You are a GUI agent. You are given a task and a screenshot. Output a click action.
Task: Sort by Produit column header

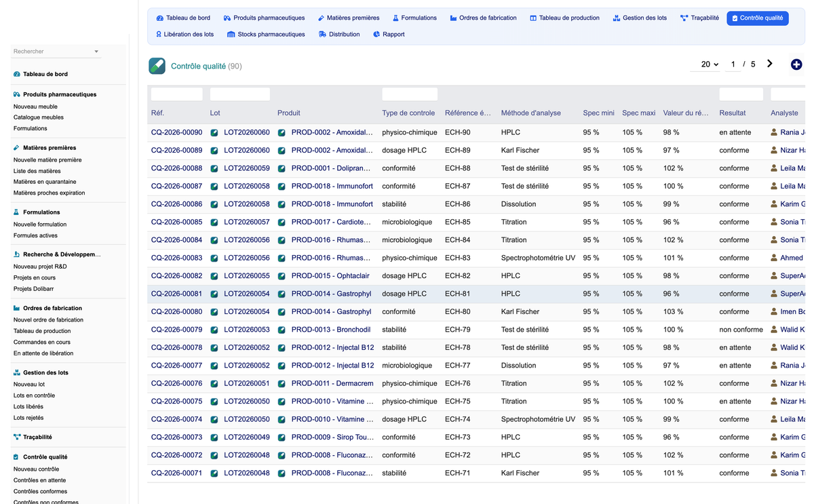coord(288,113)
